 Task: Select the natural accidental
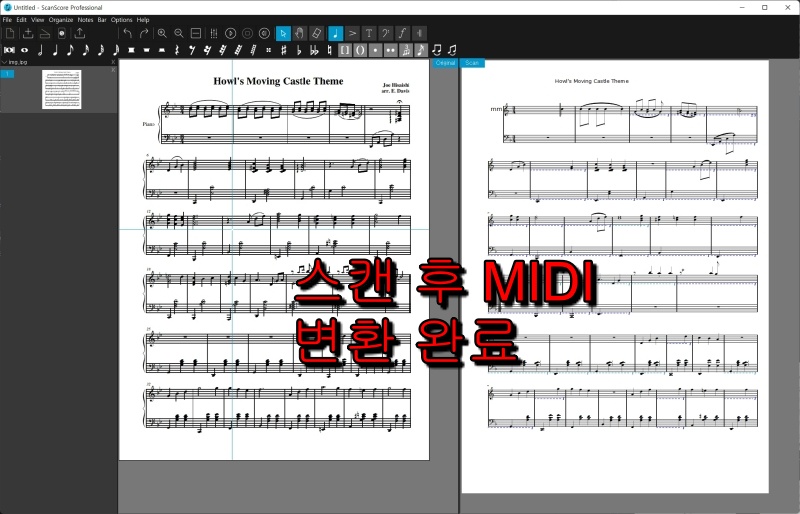point(330,50)
